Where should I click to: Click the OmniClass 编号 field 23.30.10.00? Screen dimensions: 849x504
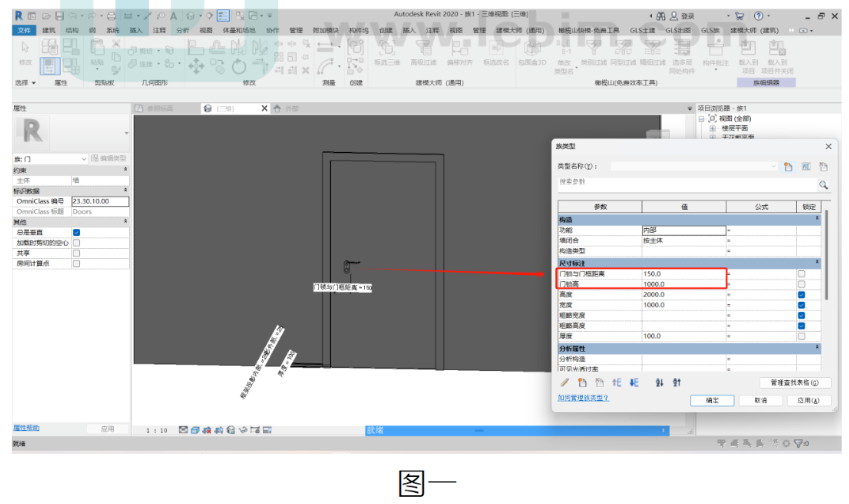(x=100, y=201)
